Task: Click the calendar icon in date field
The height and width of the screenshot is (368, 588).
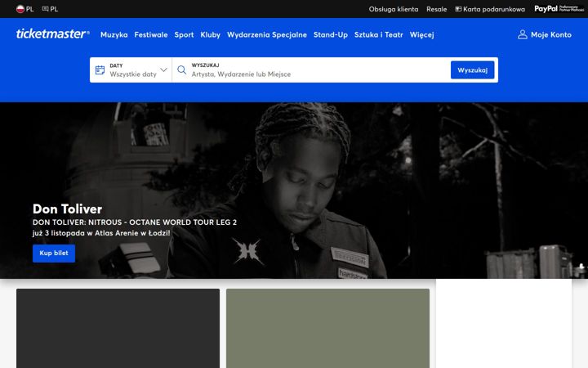Action: 100,70
